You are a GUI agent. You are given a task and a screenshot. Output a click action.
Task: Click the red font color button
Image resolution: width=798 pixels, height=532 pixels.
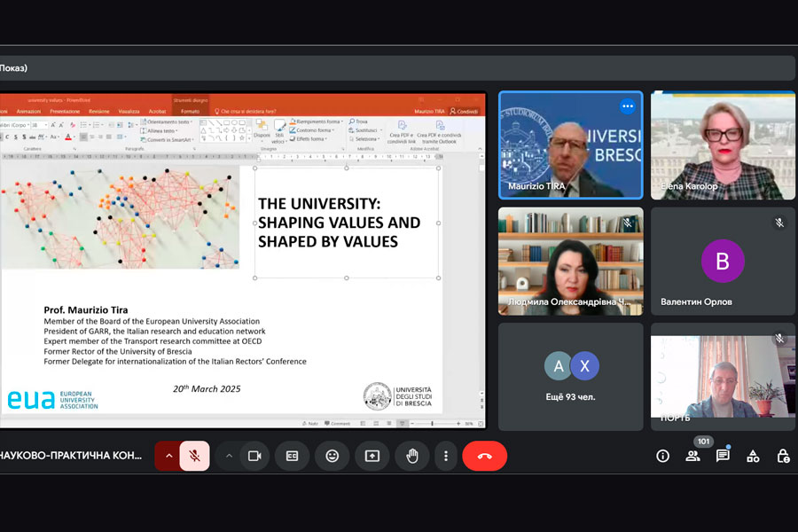(x=68, y=137)
